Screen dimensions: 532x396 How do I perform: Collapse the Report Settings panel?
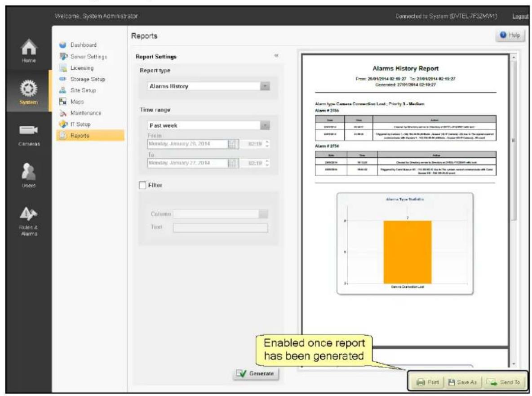point(276,56)
